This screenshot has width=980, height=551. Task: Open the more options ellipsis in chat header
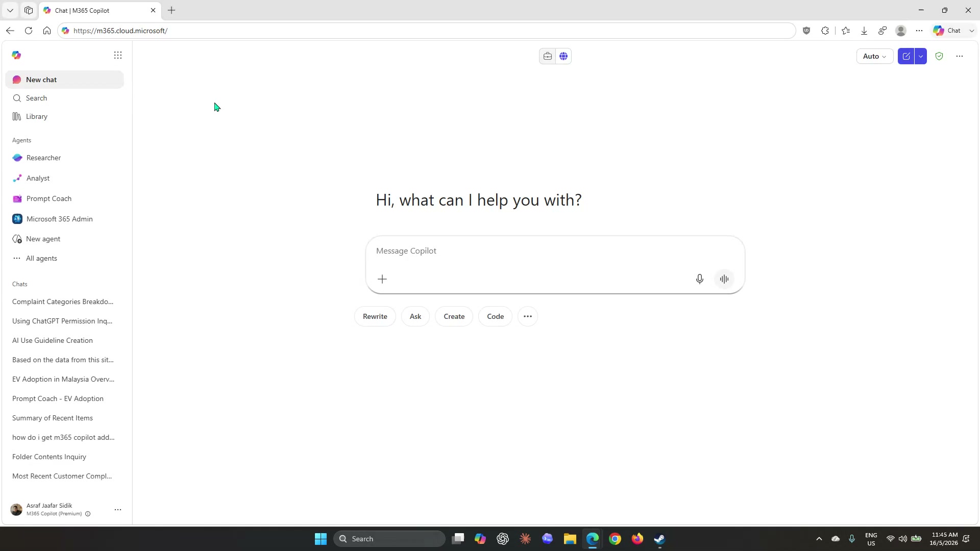pyautogui.click(x=960, y=56)
